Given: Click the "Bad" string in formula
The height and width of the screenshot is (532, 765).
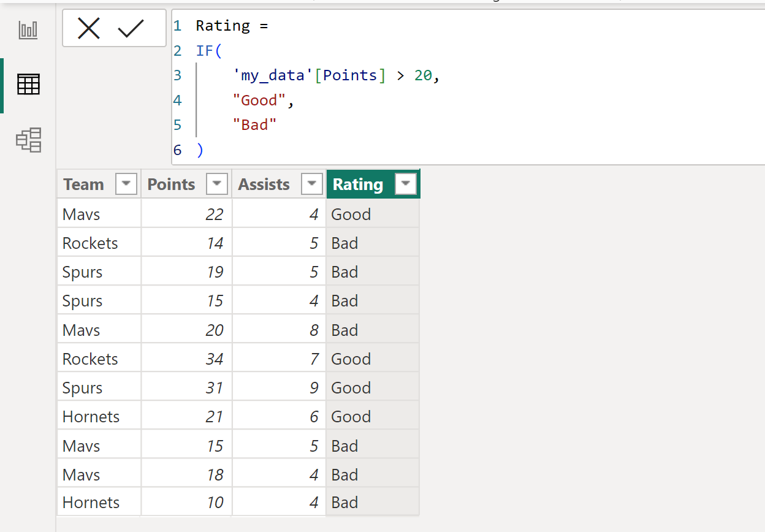Looking at the screenshot, I should click(255, 125).
